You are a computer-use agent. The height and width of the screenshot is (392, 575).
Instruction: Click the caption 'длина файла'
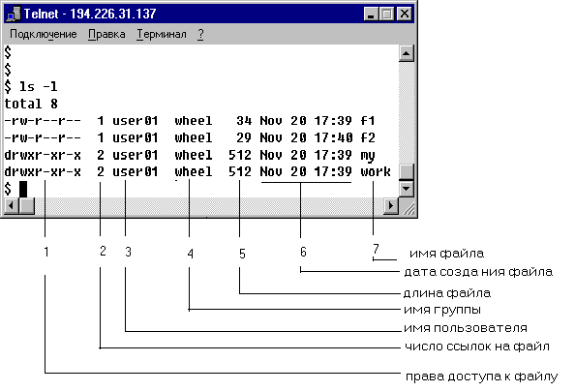(447, 293)
